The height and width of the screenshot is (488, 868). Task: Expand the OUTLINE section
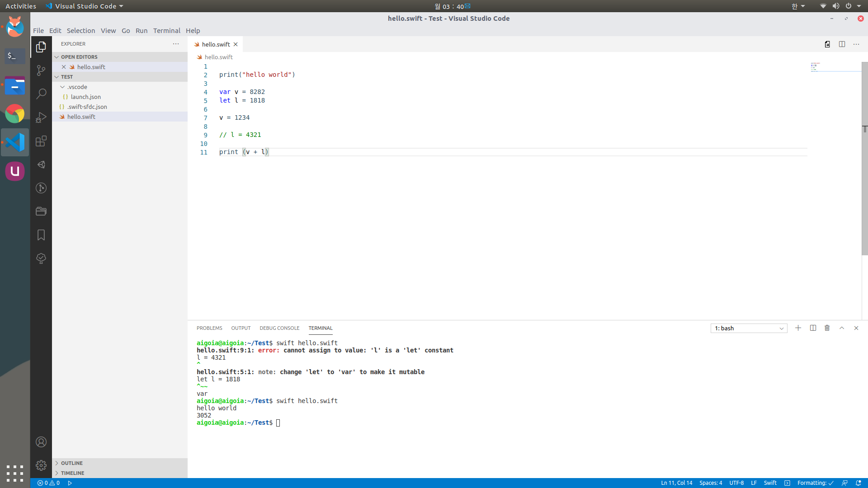72,463
